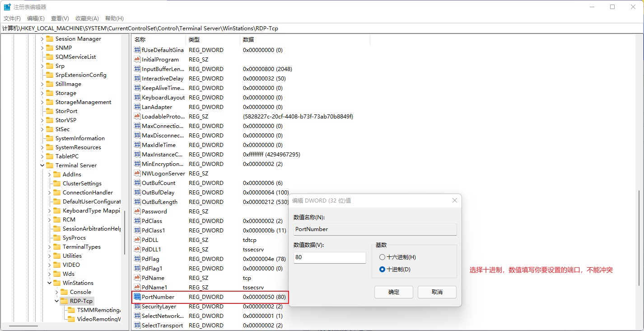Open the 收藏夹(A) menu
Screen dimensions: 644x331
(87, 19)
